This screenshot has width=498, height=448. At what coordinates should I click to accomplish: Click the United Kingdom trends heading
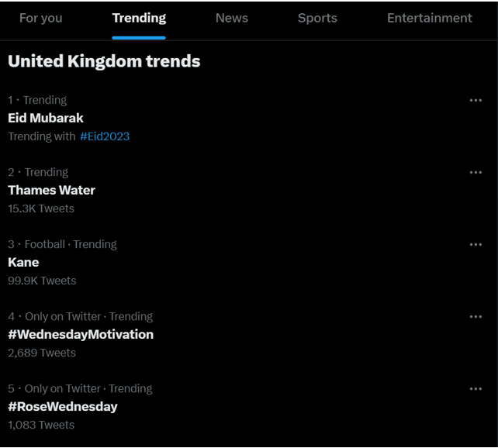(104, 61)
